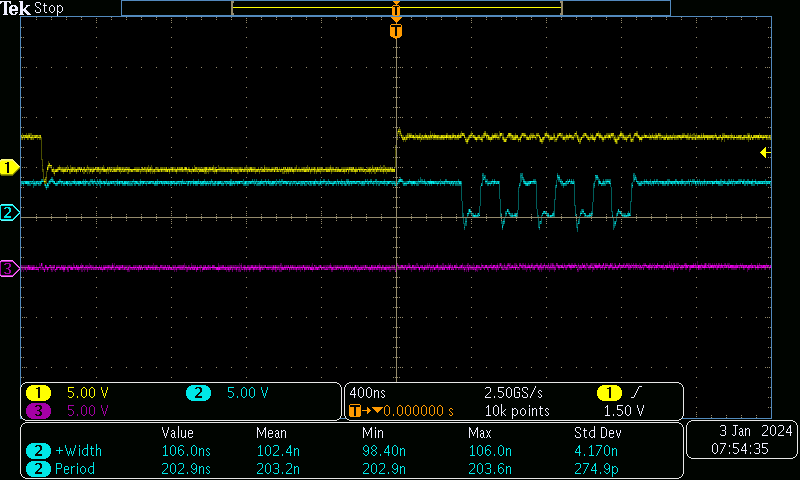The image size is (800, 480).
Task: Click the Period max 203.6n
Action: tap(490, 468)
